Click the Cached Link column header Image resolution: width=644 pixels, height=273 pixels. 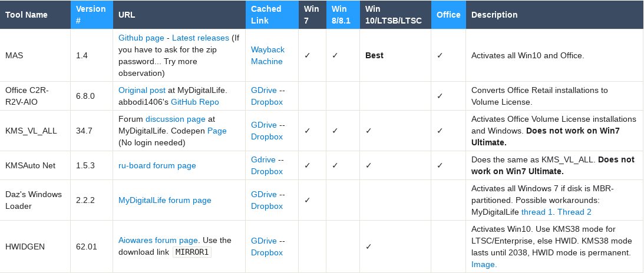point(272,15)
